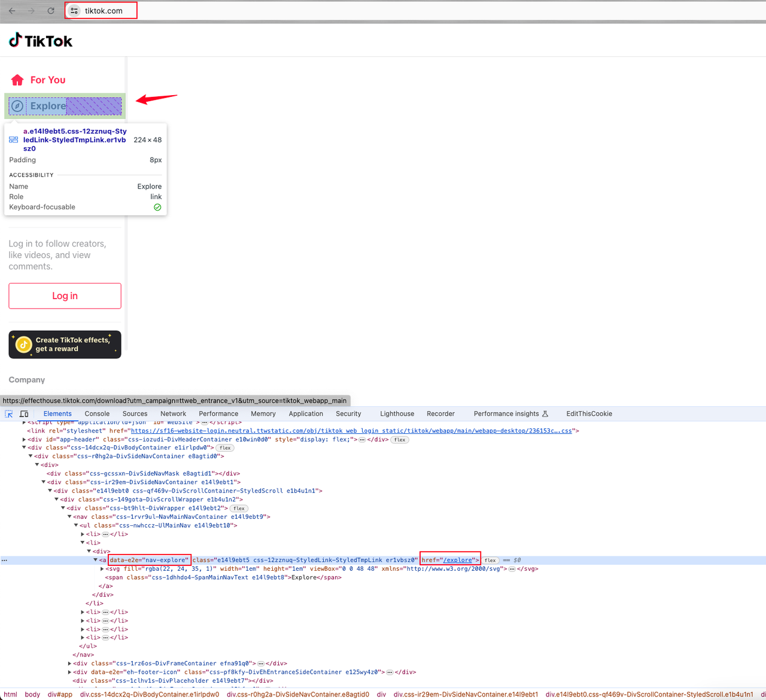Expand the svg element under nav-explore
Image resolution: width=766 pixels, height=700 pixels.
pos(102,569)
